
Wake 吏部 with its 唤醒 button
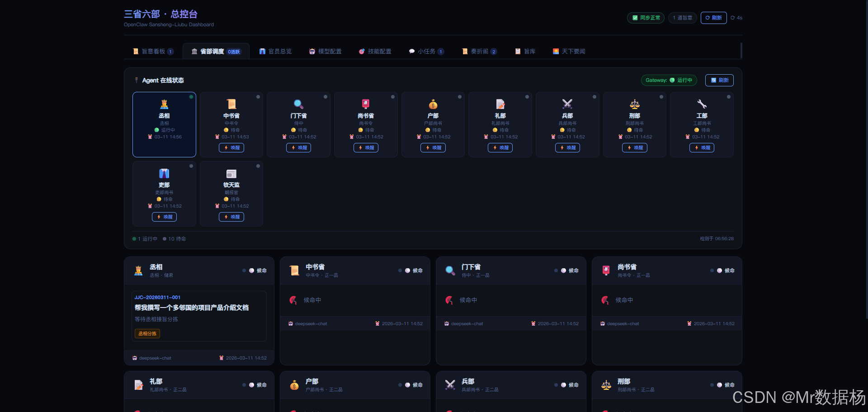tap(164, 217)
